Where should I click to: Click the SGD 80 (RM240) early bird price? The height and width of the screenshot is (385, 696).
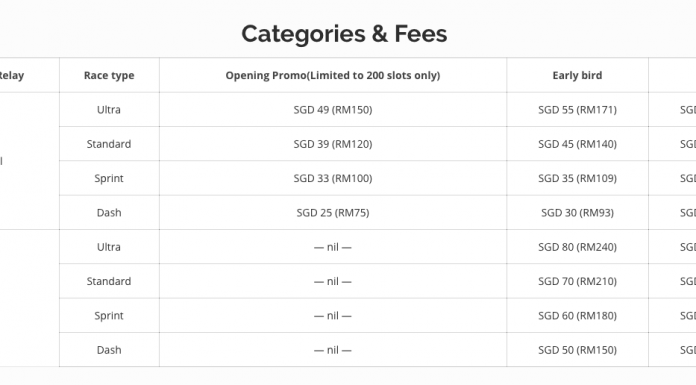pyautogui.click(x=577, y=247)
